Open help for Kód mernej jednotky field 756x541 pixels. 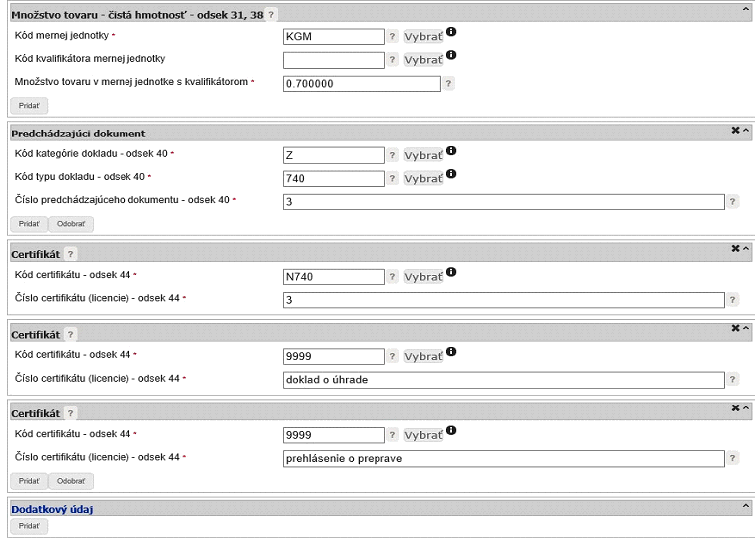pyautogui.click(x=393, y=36)
